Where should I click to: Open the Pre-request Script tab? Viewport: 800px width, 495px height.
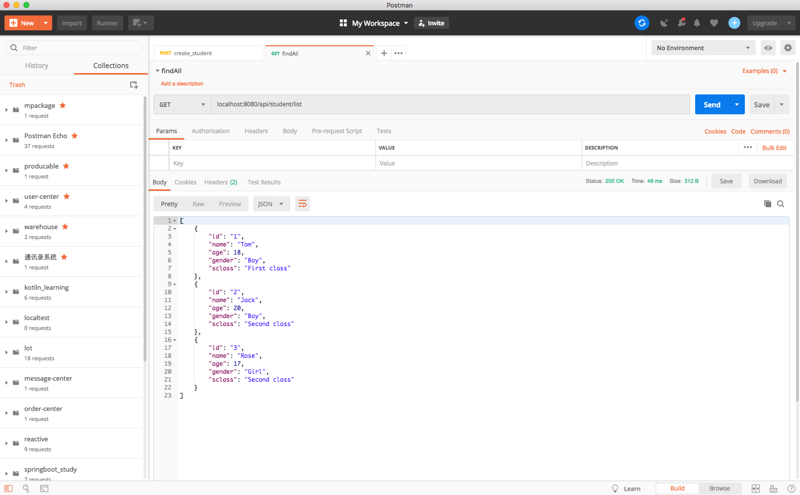click(x=337, y=131)
